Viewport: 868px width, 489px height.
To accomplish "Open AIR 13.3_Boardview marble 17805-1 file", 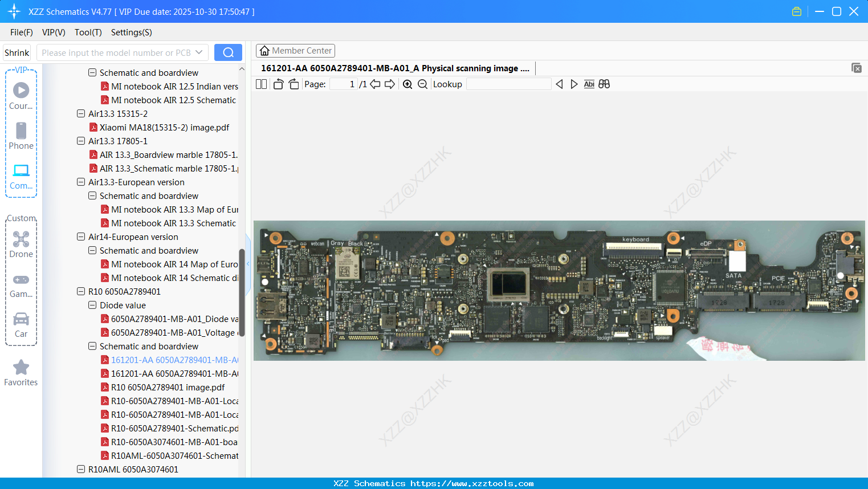I will click(169, 154).
